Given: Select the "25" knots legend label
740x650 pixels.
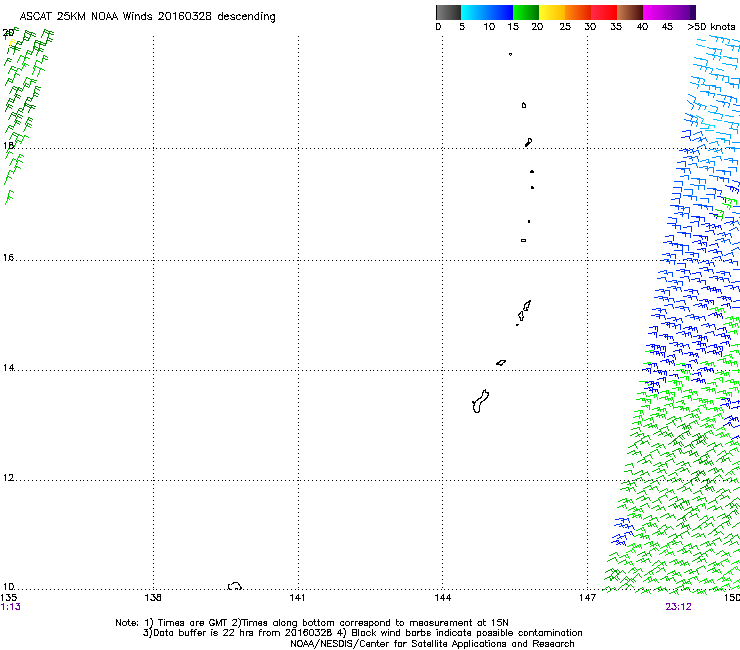Looking at the screenshot, I should coord(565,27).
